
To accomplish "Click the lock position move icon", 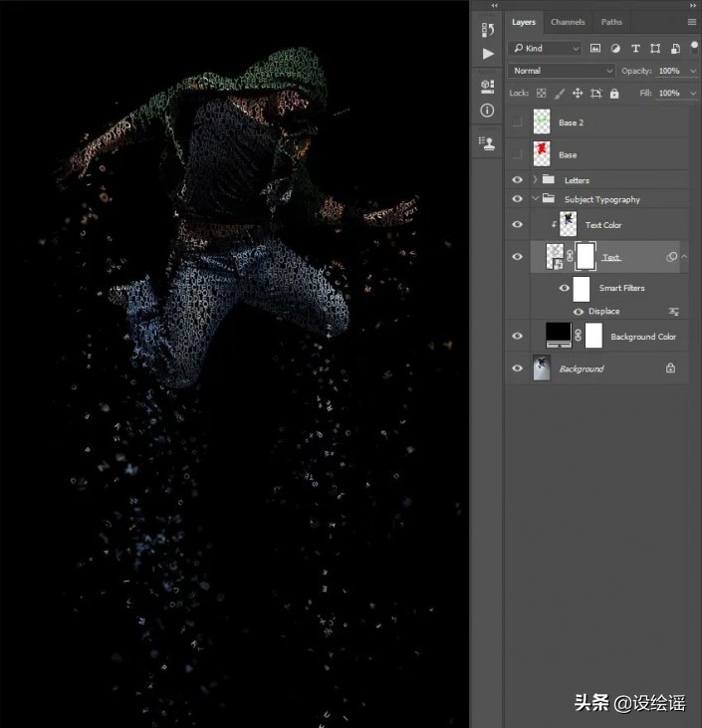I will pos(578,94).
